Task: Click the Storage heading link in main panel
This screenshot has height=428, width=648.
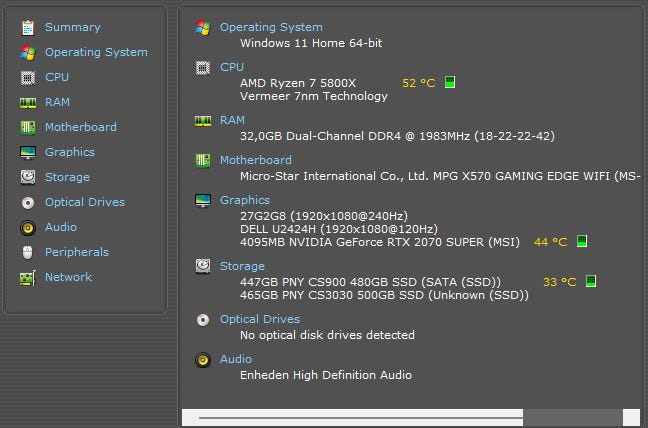Action: click(x=242, y=266)
